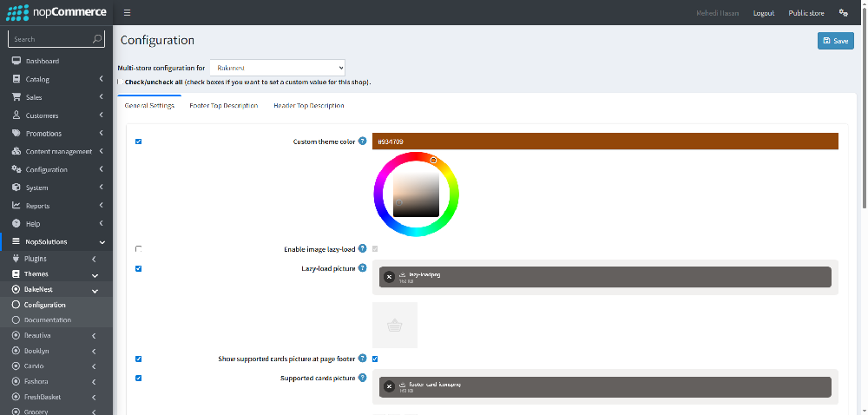Remove the footer card icons picture
868x415 pixels.
389,386
